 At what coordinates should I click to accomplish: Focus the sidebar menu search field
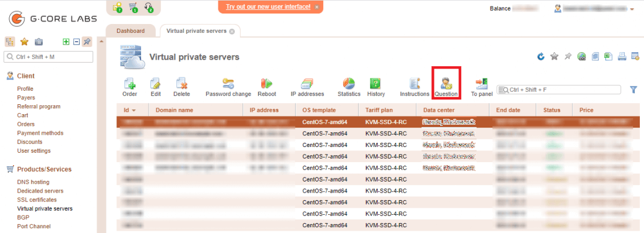point(49,57)
